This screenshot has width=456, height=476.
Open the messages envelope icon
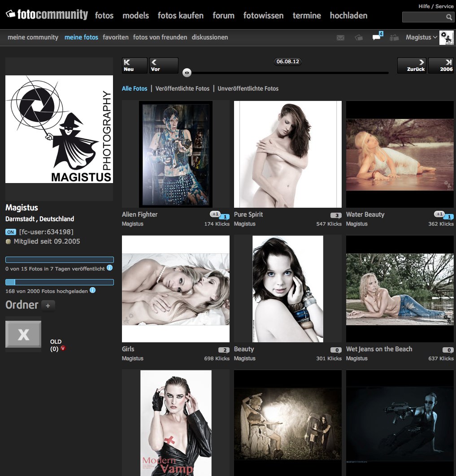340,38
